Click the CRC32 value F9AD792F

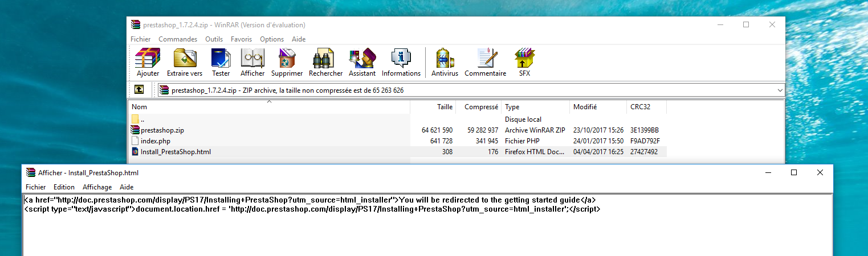(x=645, y=141)
